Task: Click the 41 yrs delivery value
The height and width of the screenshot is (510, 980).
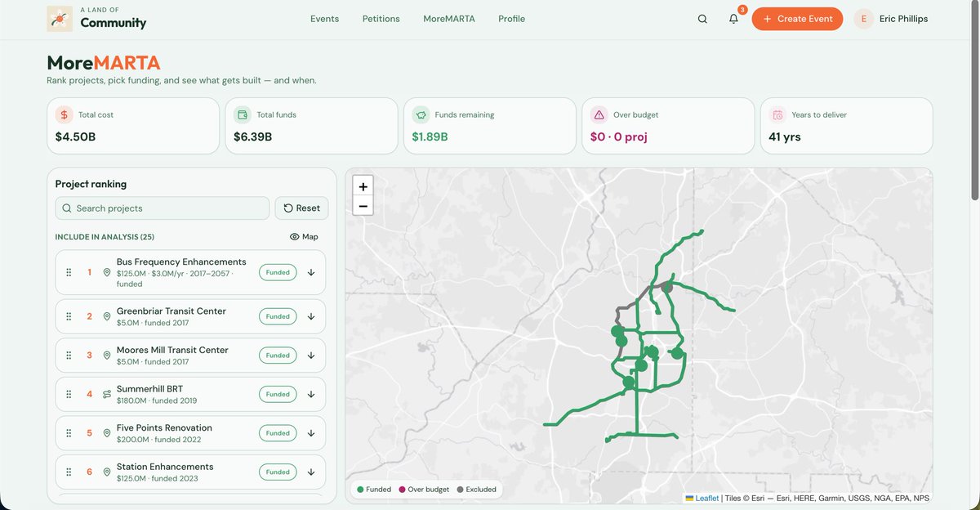Action: (x=785, y=137)
